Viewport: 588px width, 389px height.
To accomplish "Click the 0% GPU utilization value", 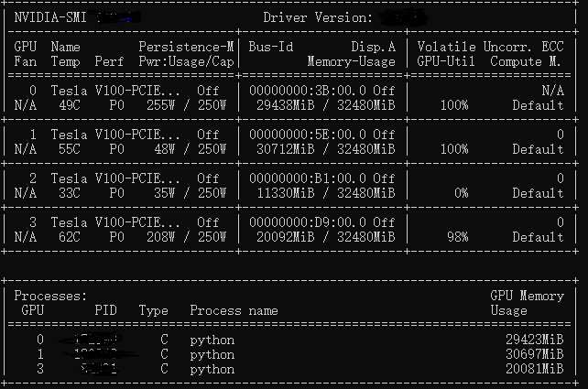I will 462,193.
